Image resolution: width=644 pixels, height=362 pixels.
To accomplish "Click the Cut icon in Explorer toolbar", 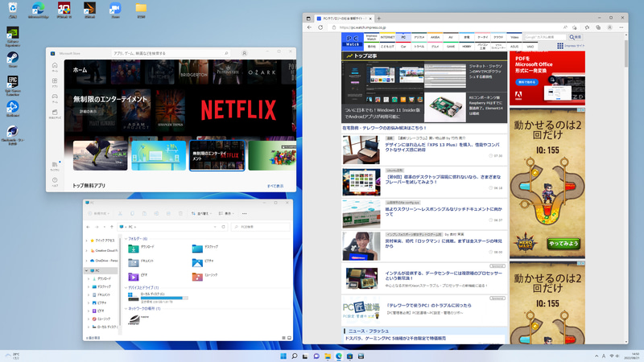I will pyautogui.click(x=120, y=213).
